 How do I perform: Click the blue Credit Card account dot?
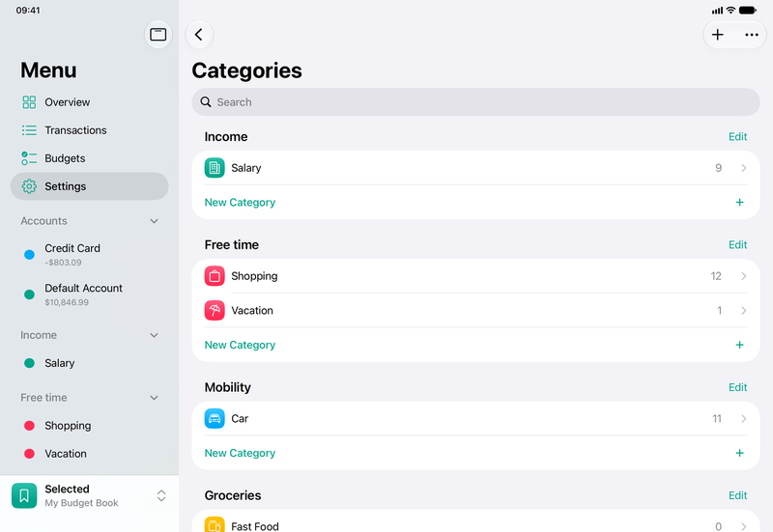(x=29, y=255)
